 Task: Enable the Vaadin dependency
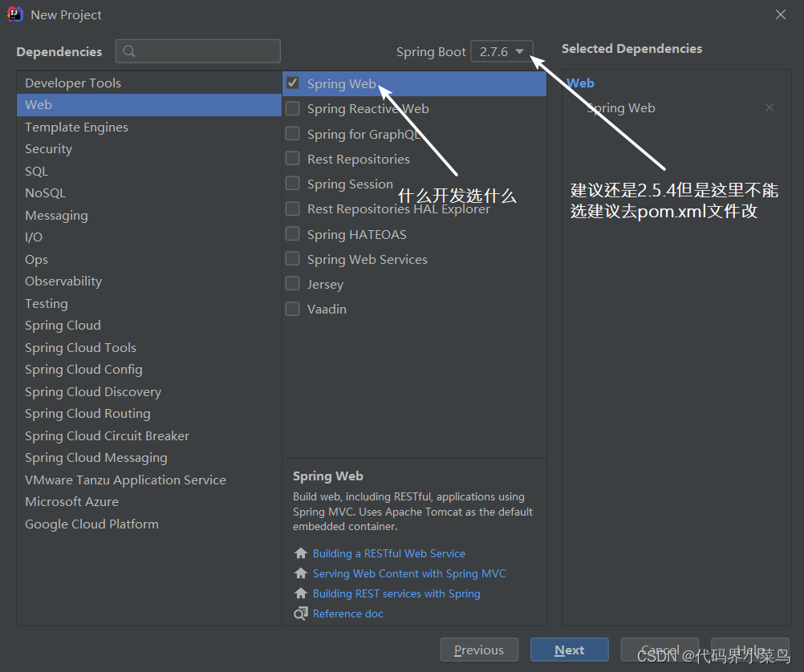coord(293,309)
